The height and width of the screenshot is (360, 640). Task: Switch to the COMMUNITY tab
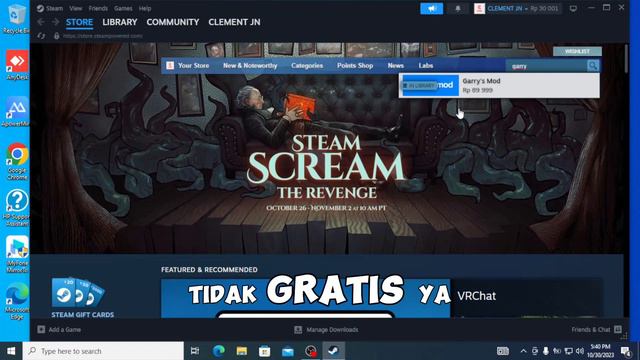pos(173,22)
